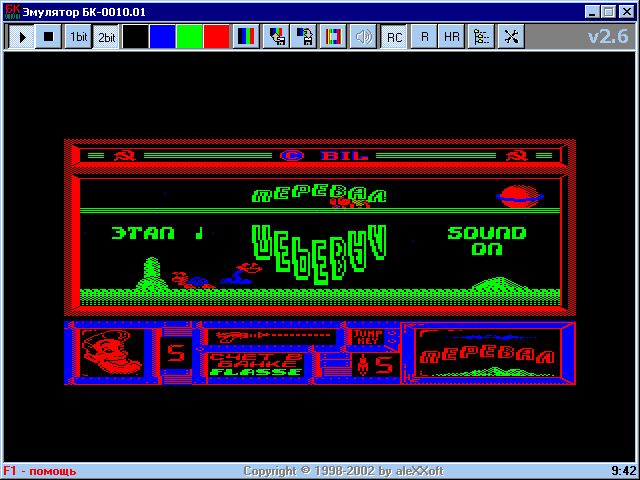Minimize the emulator window
The width and height of the screenshot is (640, 480).
pyautogui.click(x=592, y=11)
